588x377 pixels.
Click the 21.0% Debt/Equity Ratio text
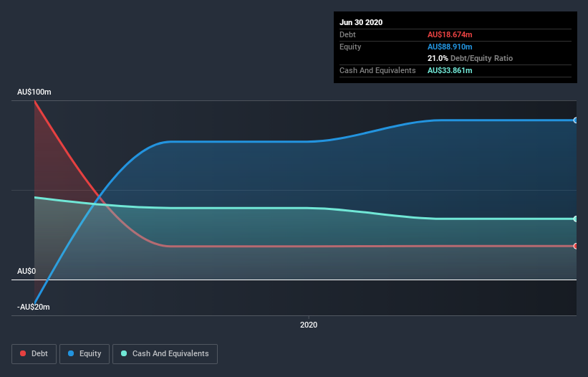[470, 58]
